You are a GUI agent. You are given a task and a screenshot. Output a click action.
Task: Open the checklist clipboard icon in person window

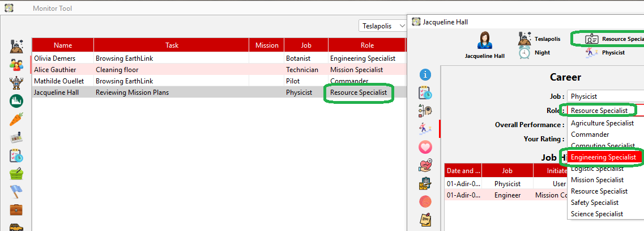point(425,183)
